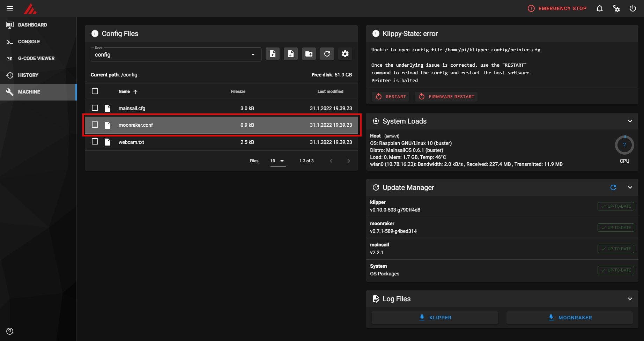Click the upload file icon
644x341 pixels.
coord(272,54)
